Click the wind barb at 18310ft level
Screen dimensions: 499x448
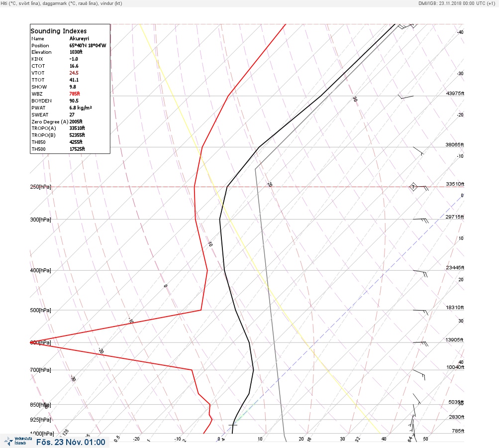point(420,312)
